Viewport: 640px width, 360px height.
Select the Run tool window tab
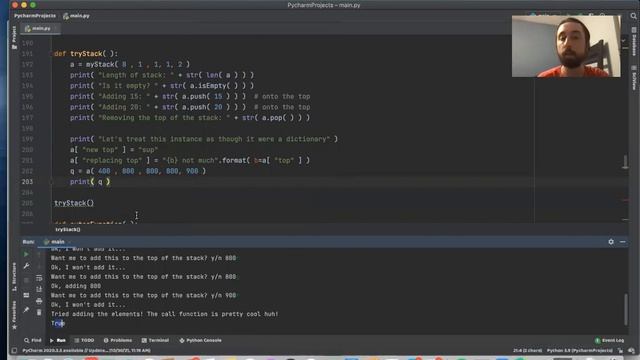(58, 340)
